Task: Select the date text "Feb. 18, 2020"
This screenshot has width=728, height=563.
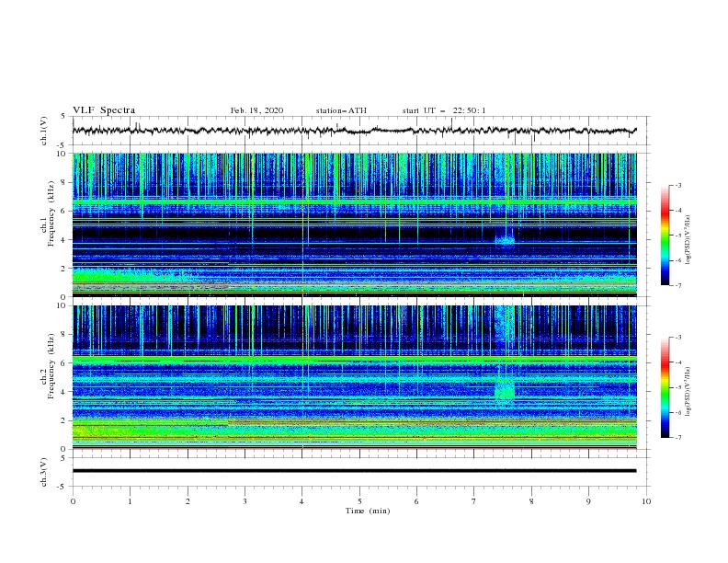Action: coord(256,110)
